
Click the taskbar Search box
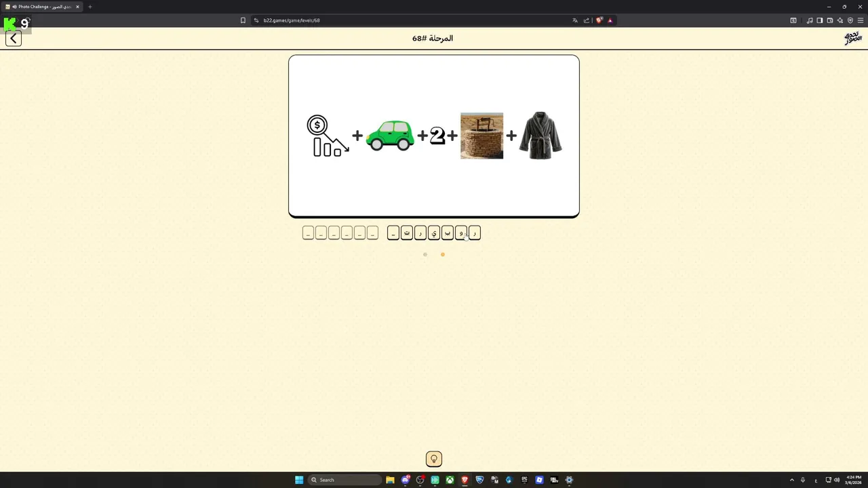click(344, 480)
